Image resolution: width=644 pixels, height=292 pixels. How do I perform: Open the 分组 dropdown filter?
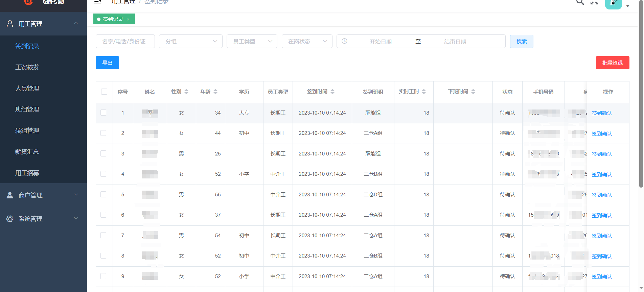point(191,41)
